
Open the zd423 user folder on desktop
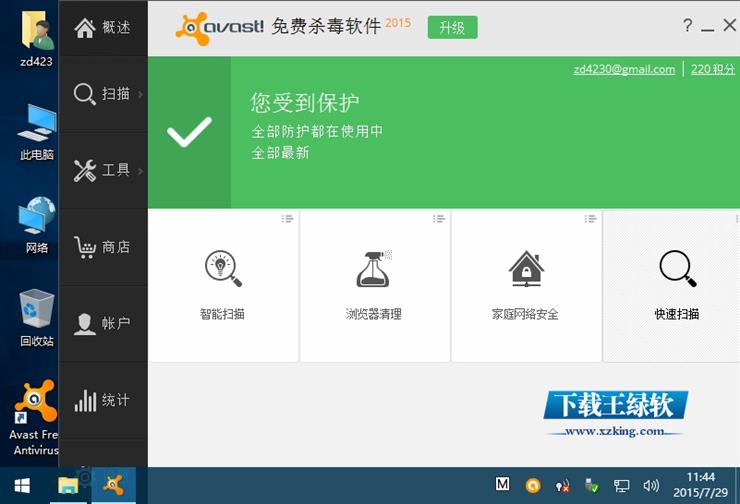click(36, 39)
